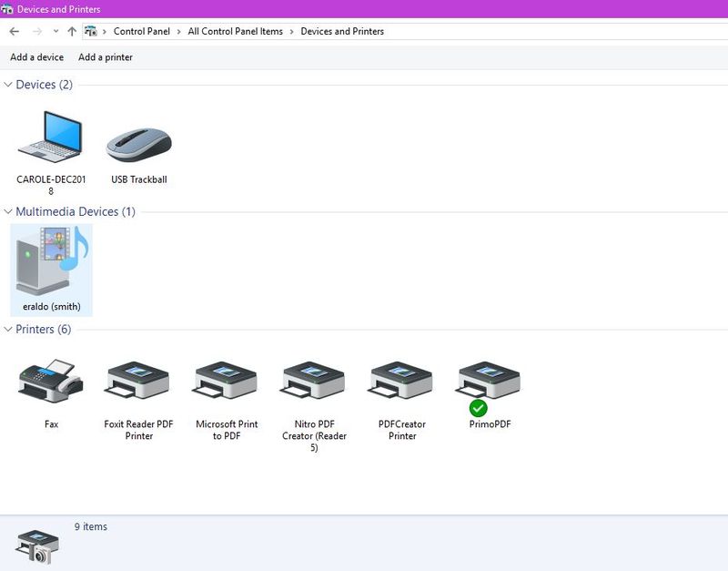Select the Fax printer icon
This screenshot has height=571, width=728.
[x=51, y=382]
